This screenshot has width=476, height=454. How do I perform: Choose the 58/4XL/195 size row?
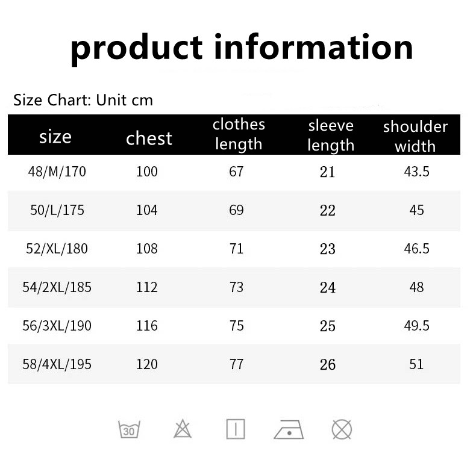(234, 364)
